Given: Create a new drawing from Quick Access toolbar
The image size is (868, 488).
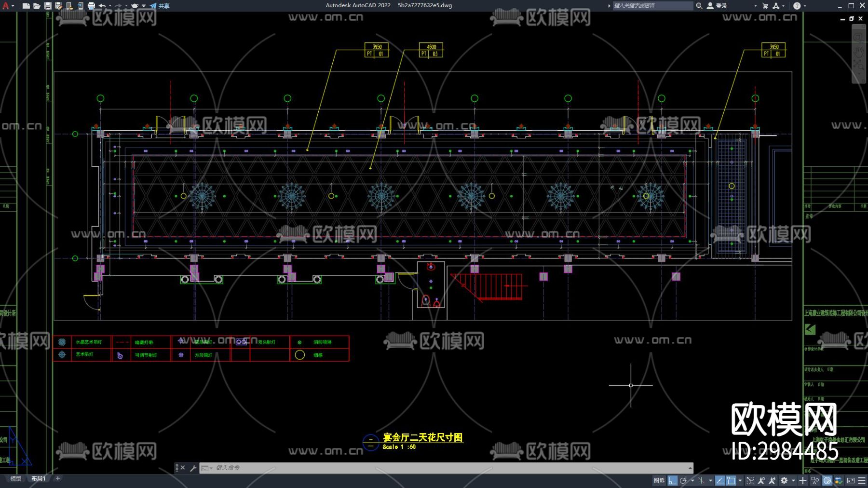Looking at the screenshot, I should [x=26, y=6].
